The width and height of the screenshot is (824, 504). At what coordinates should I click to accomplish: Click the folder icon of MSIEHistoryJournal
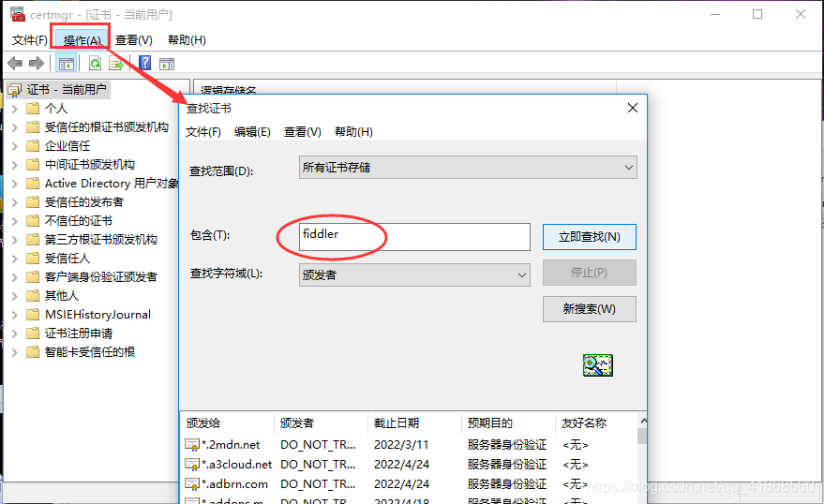(33, 315)
